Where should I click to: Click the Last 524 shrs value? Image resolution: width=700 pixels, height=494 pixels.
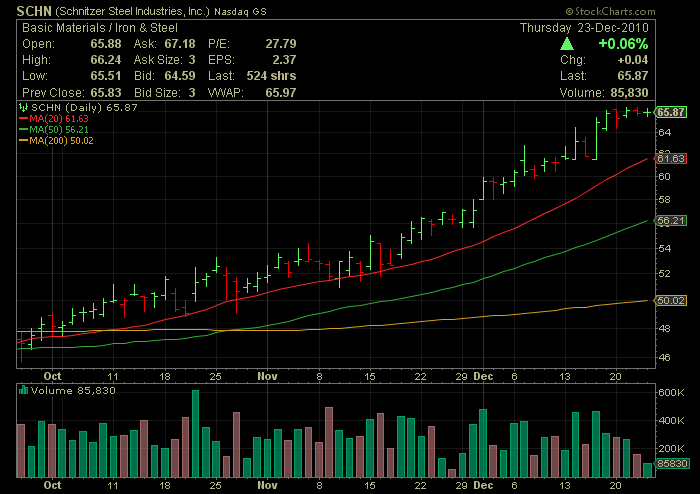[x=271, y=76]
